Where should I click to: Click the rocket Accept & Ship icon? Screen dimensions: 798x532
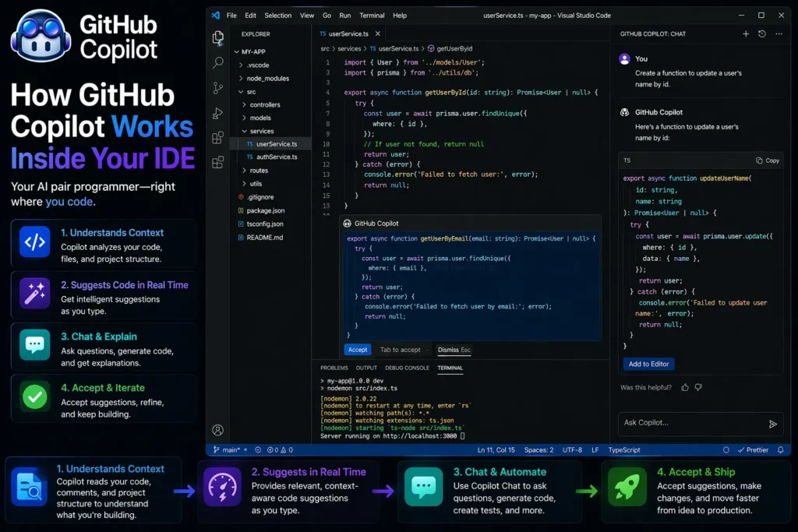(627, 488)
